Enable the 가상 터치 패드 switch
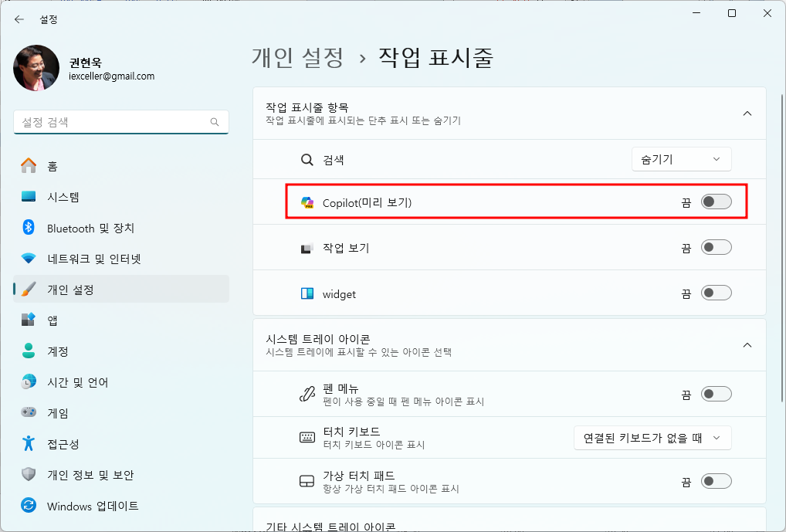 pyautogui.click(x=716, y=481)
